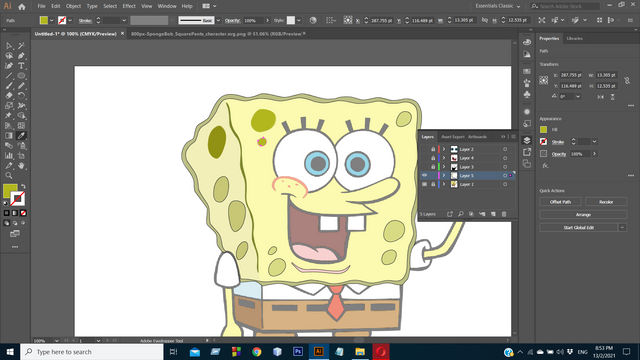640x360 pixels.
Task: Click Recolor Artwork wheel icon in control bar
Action: [313, 20]
